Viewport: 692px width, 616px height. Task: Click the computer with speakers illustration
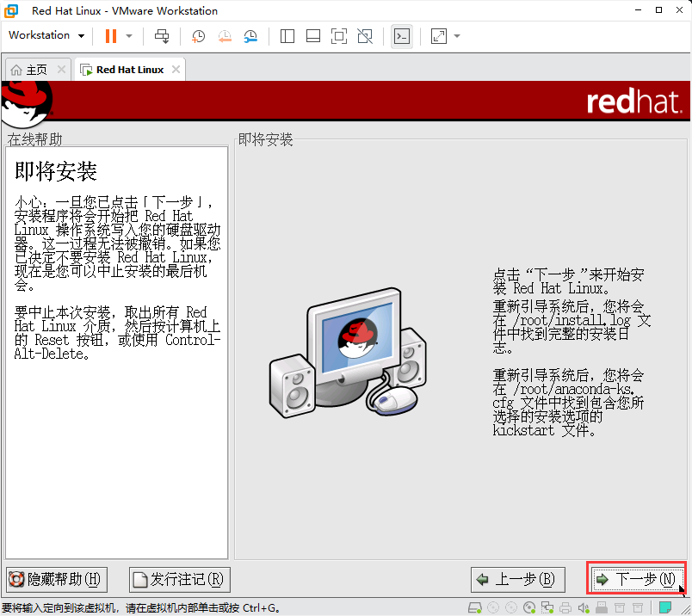click(x=348, y=353)
